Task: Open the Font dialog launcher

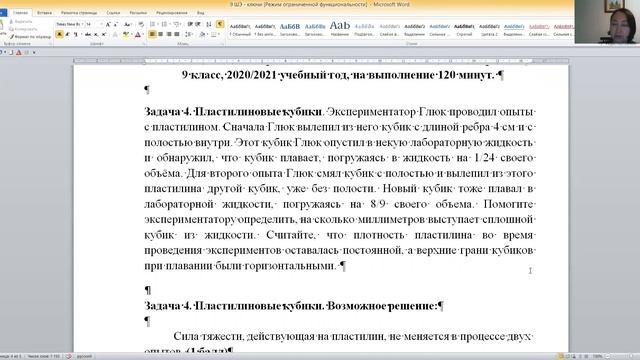Action: tap(144, 43)
